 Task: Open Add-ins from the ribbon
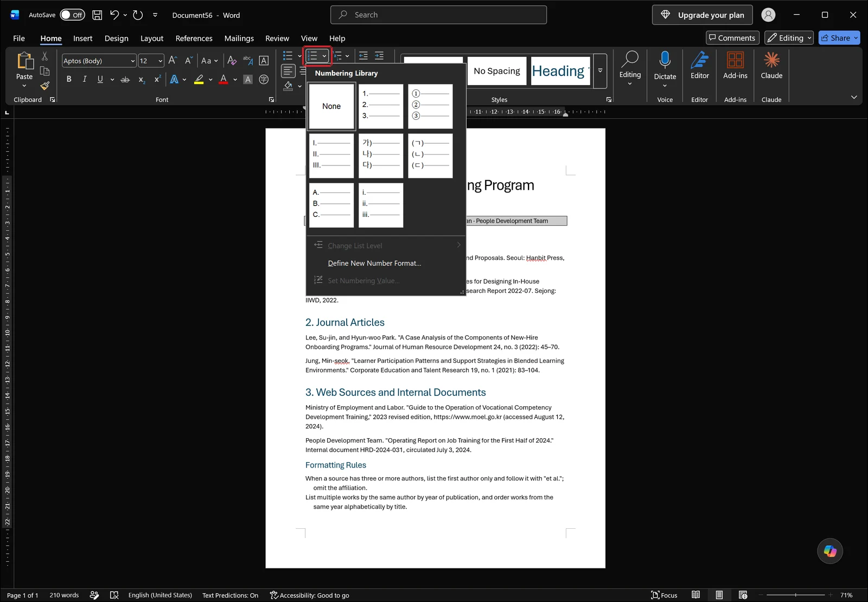point(735,60)
